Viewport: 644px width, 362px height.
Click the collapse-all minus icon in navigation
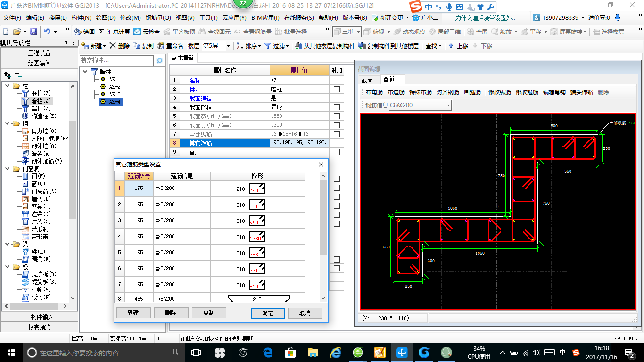18,74
